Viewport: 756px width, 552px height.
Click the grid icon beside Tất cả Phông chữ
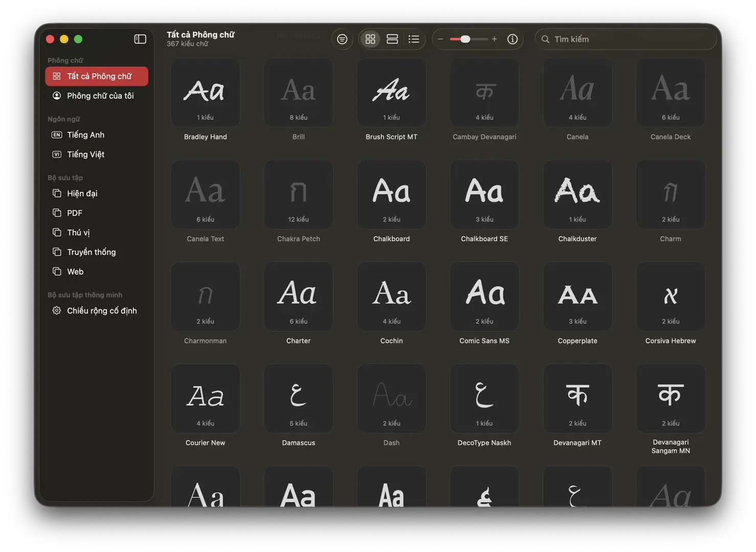tap(57, 76)
